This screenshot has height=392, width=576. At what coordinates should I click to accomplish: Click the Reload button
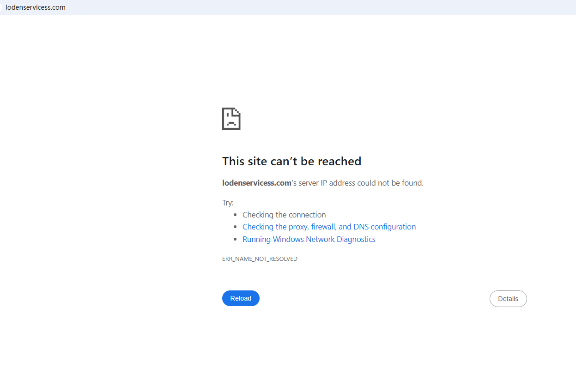coord(241,298)
